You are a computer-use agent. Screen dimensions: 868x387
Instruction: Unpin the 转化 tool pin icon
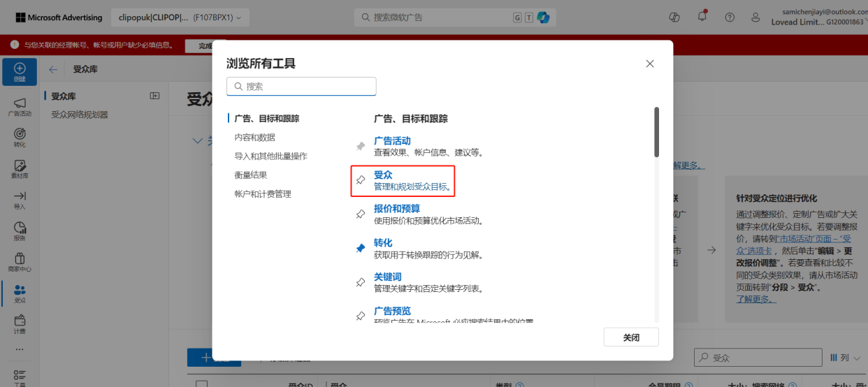[361, 248]
